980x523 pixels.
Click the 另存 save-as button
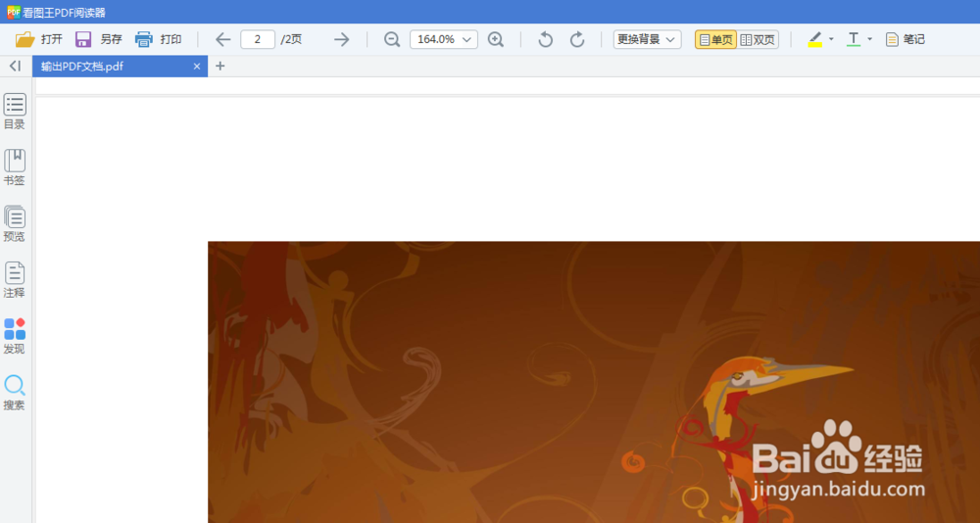[98, 39]
